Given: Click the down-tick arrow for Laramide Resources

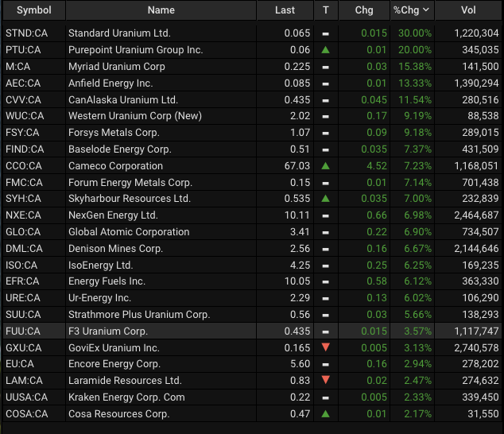Looking at the screenshot, I should click(x=326, y=380).
